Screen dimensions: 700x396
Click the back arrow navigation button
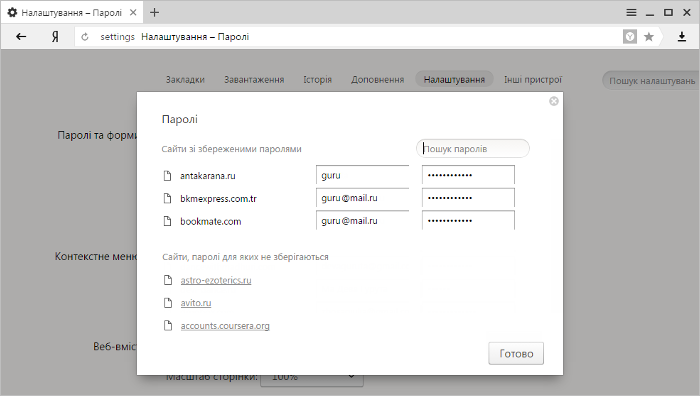point(21,37)
